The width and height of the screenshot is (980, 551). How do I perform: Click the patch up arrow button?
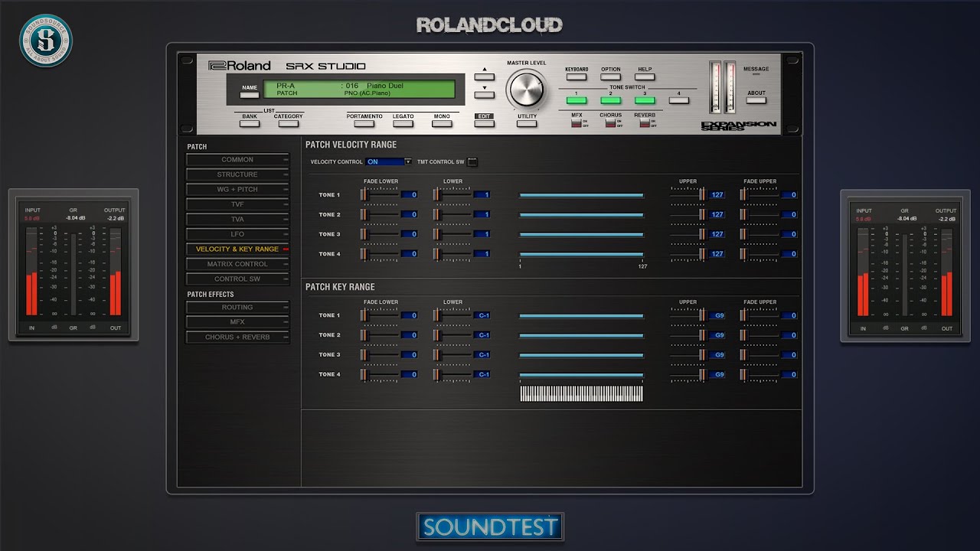coord(484,75)
